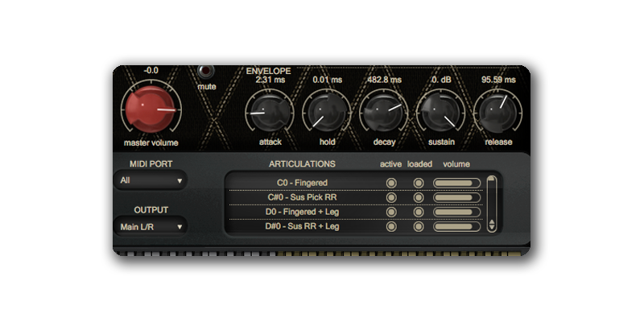644x322 pixels.
Task: Toggle loaded for C#0 - Sus Pick RR
Action: tap(419, 197)
